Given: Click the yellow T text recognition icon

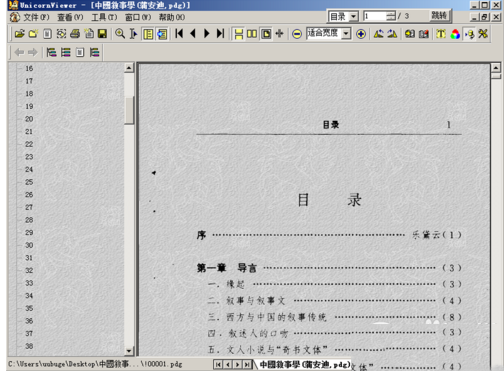Looking at the screenshot, I should [x=441, y=34].
